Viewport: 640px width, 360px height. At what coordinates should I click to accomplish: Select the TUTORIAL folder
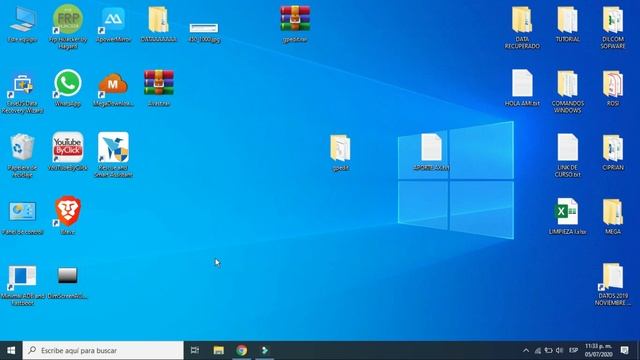[x=567, y=20]
